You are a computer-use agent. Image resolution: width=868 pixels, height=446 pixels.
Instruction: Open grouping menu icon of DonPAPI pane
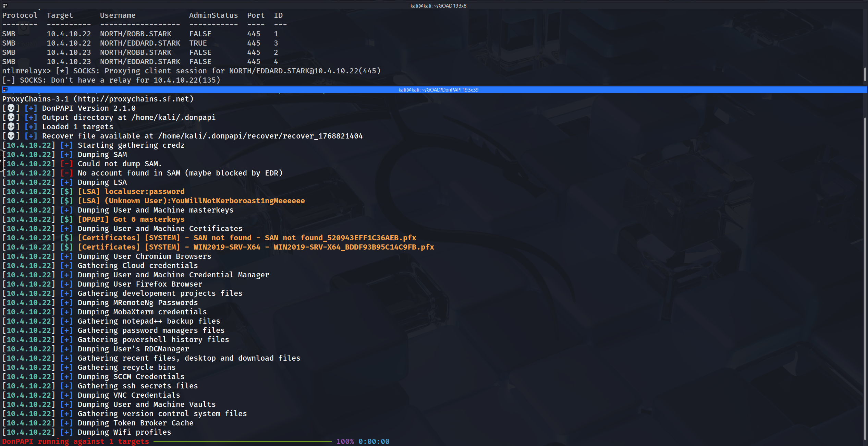click(x=5, y=89)
